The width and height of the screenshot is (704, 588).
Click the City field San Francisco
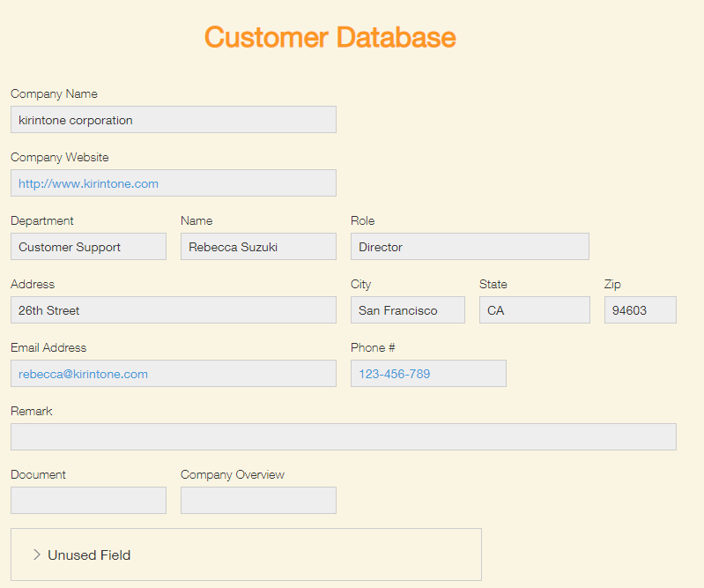tap(407, 310)
